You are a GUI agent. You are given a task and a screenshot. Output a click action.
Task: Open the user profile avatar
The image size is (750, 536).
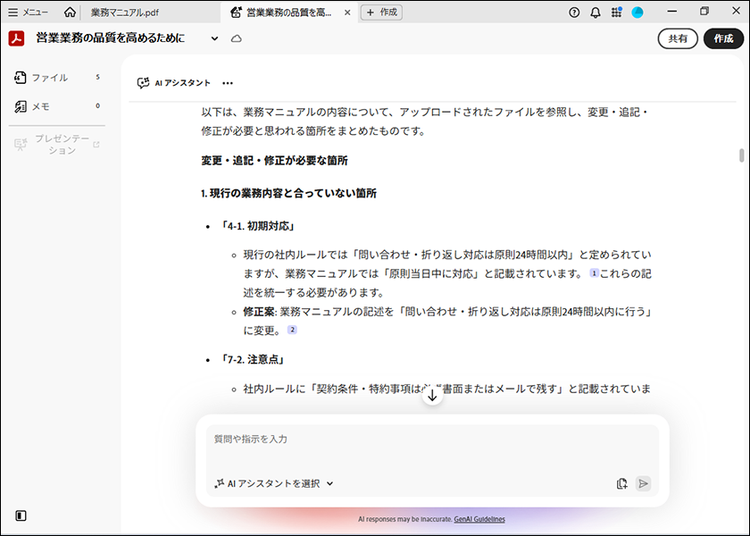[x=638, y=12]
